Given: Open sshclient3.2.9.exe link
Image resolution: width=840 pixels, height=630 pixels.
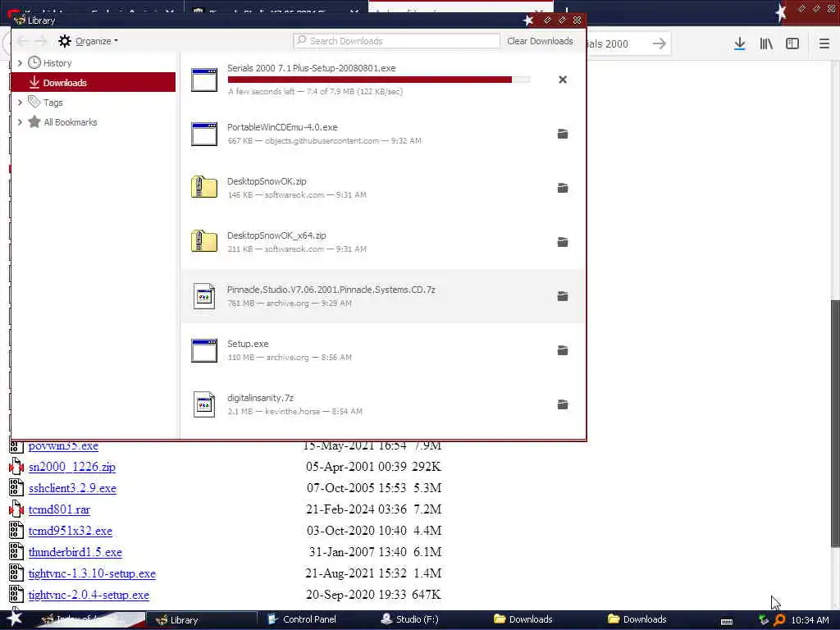Looking at the screenshot, I should pos(72,489).
